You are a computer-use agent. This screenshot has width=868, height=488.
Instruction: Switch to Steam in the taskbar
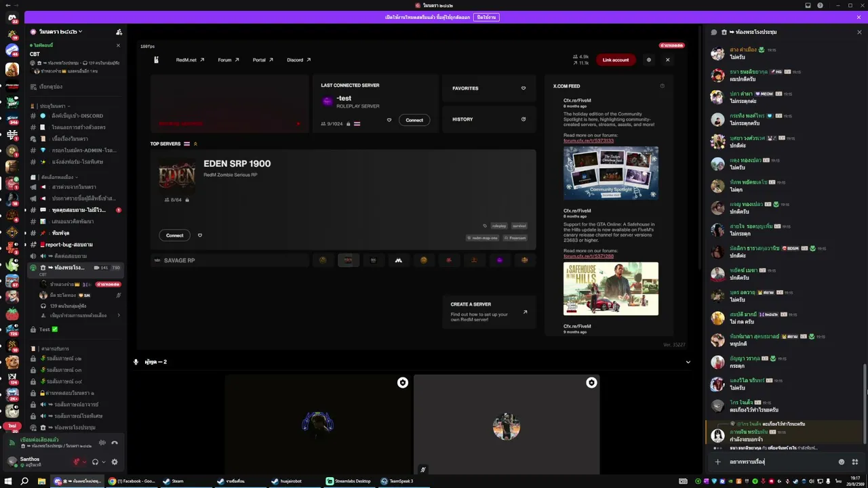pyautogui.click(x=186, y=481)
